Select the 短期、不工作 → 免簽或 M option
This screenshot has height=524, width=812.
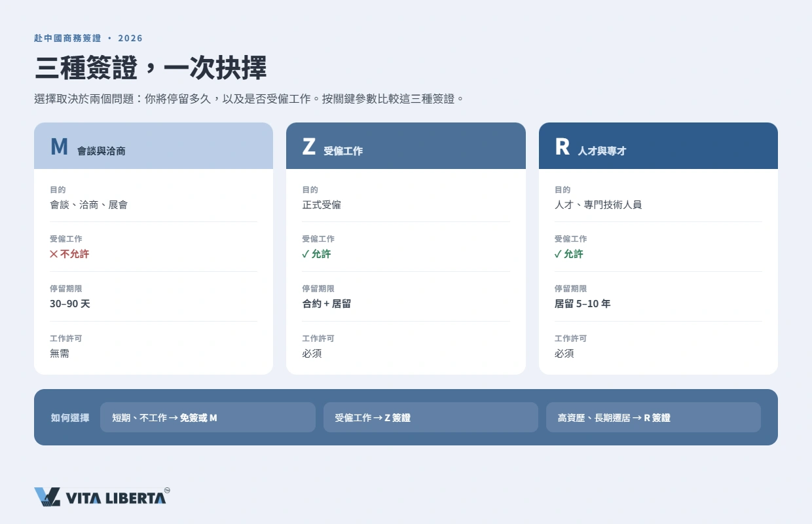click(208, 417)
